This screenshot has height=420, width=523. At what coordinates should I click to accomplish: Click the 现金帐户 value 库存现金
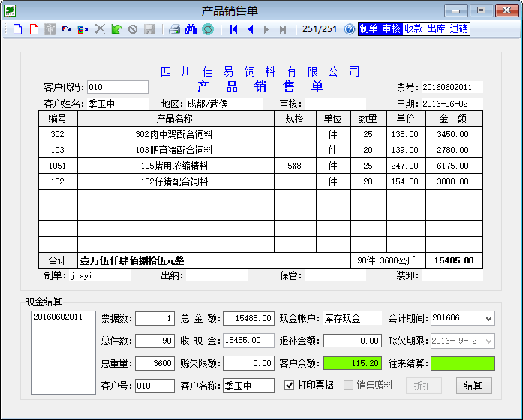[x=353, y=318]
